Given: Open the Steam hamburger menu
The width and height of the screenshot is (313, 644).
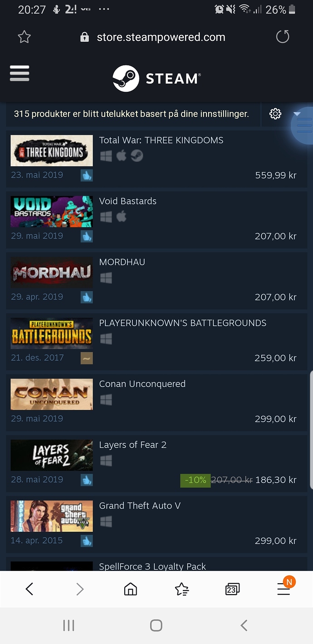Looking at the screenshot, I should 20,74.
